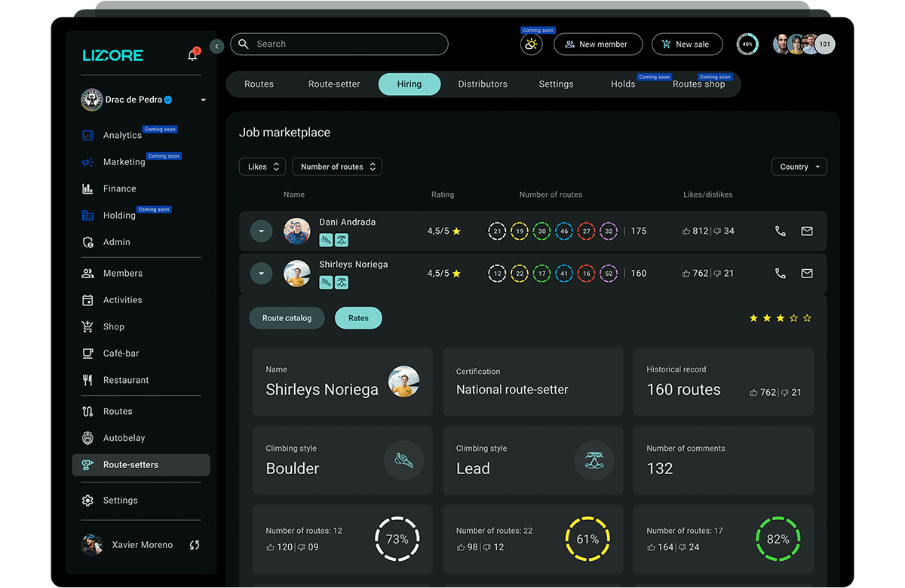Viewport: 905px width, 588px height.
Task: Open Routes in the left sidebar
Action: click(117, 412)
